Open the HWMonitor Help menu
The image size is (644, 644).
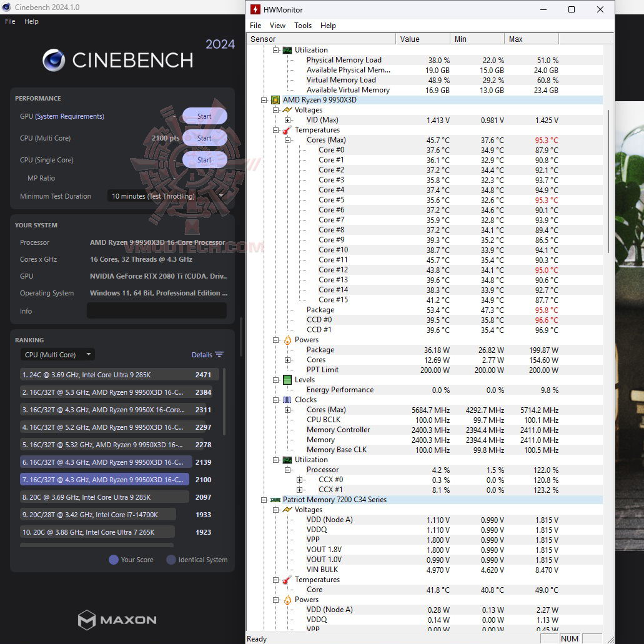pos(328,26)
